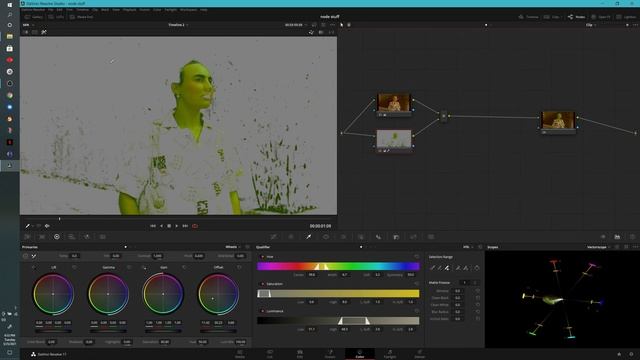
Task: Switch to the Media page tab
Action: click(x=240, y=354)
